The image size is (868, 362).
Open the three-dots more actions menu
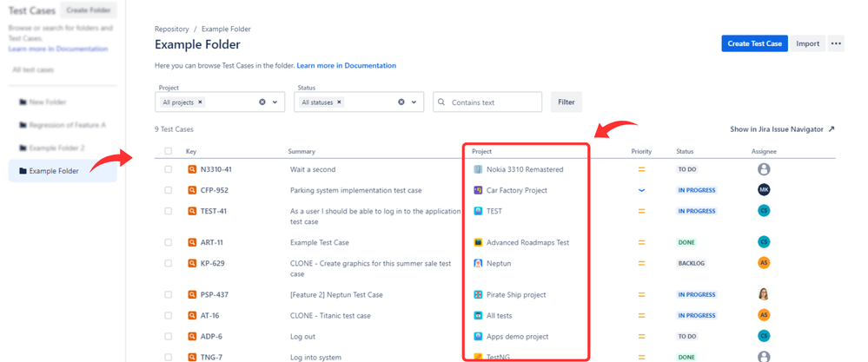click(836, 43)
